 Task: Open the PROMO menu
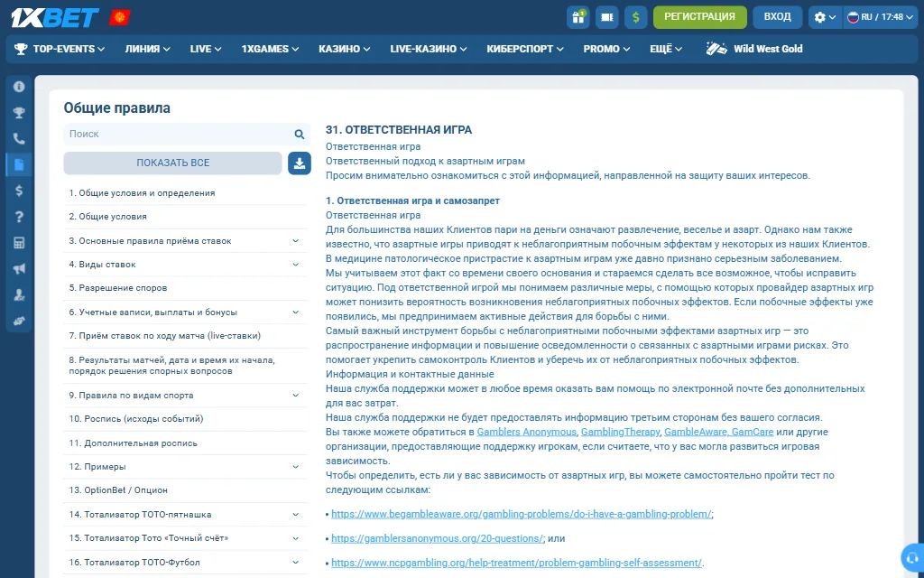606,49
